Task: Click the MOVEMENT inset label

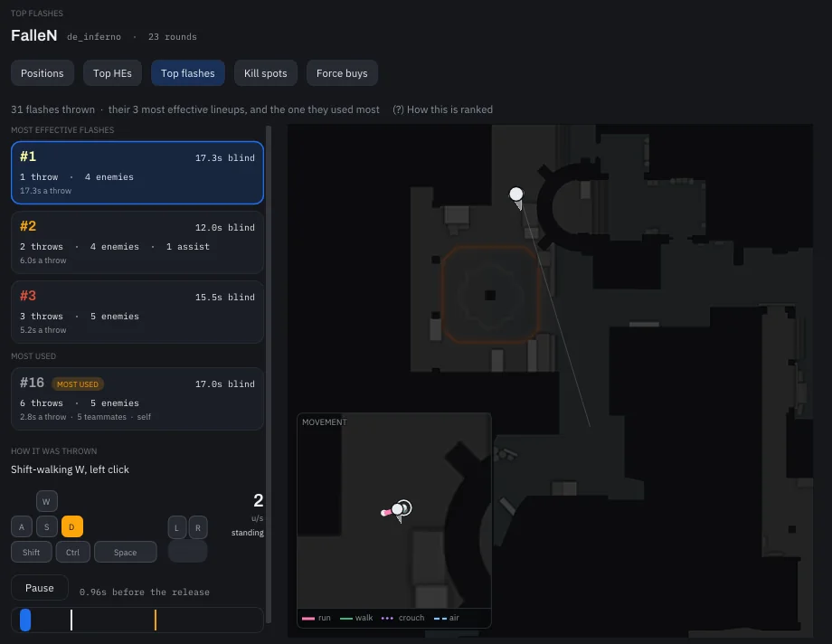Action: pos(324,422)
